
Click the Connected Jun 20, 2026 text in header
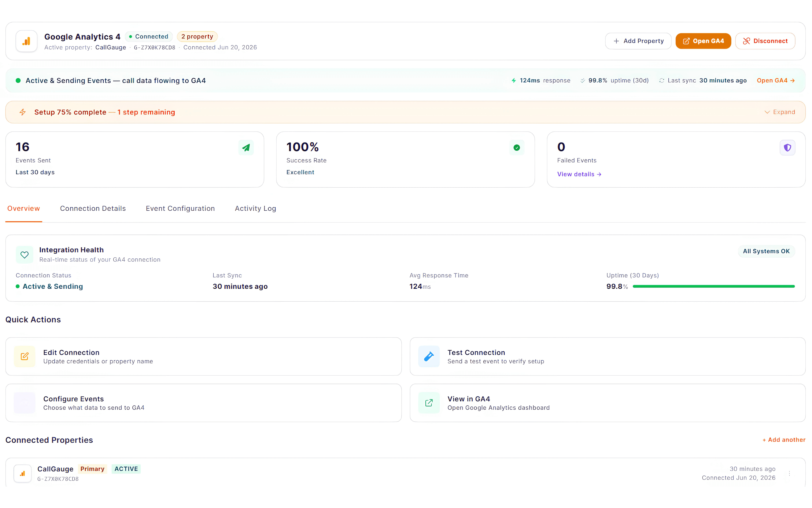pyautogui.click(x=220, y=48)
